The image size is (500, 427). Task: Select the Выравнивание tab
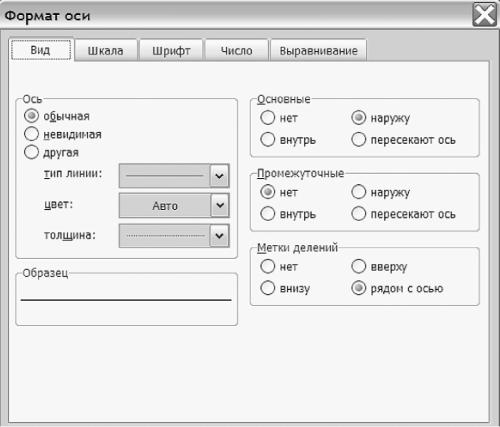coord(318,51)
